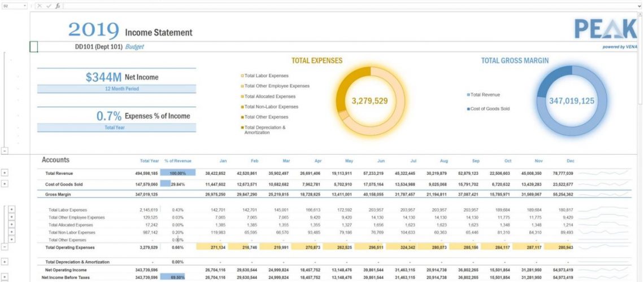Click the 'DD101 (Dept 101)' text
This screenshot has height=282, width=644.
98,47
